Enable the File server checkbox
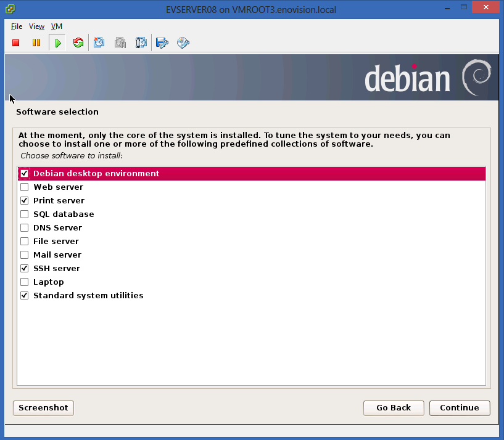Screen dimensions: 504x440 [x=25, y=241]
